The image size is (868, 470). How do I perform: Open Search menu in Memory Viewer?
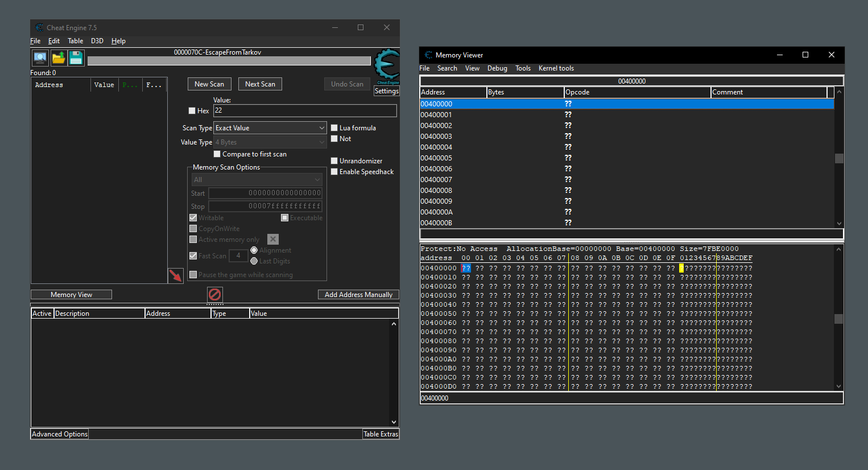coord(447,68)
